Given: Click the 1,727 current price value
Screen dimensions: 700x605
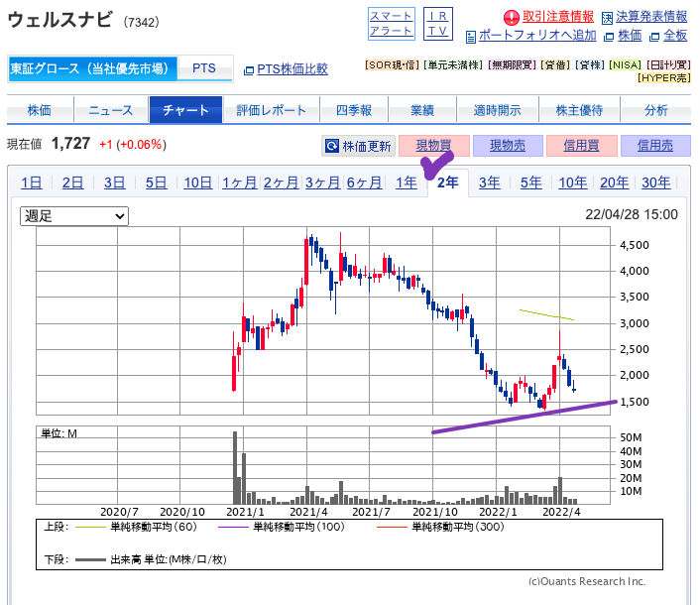Looking at the screenshot, I should coord(70,144).
